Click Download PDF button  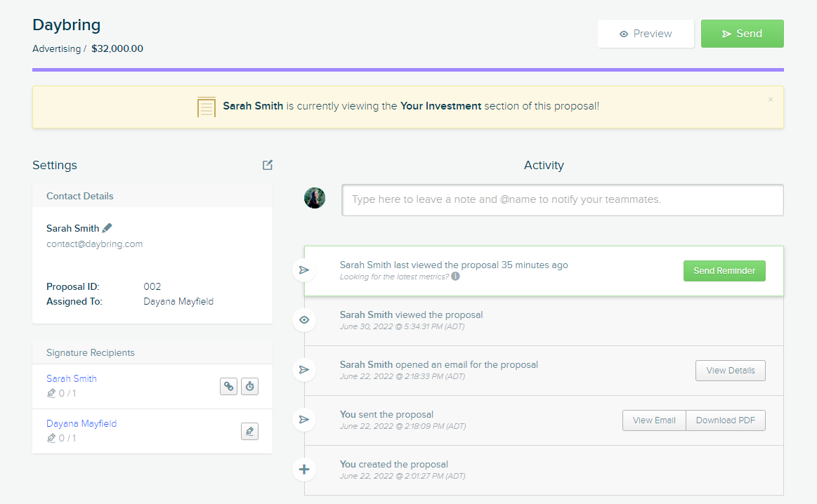click(x=725, y=420)
